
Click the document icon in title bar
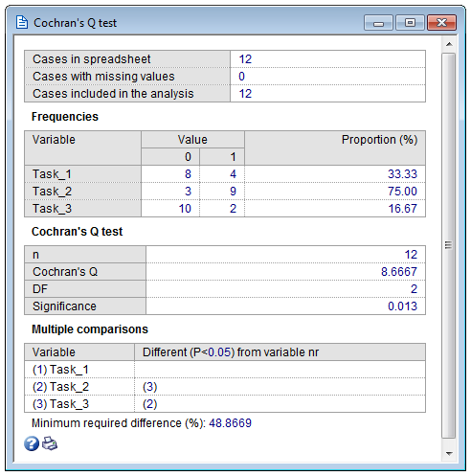pos(22,23)
